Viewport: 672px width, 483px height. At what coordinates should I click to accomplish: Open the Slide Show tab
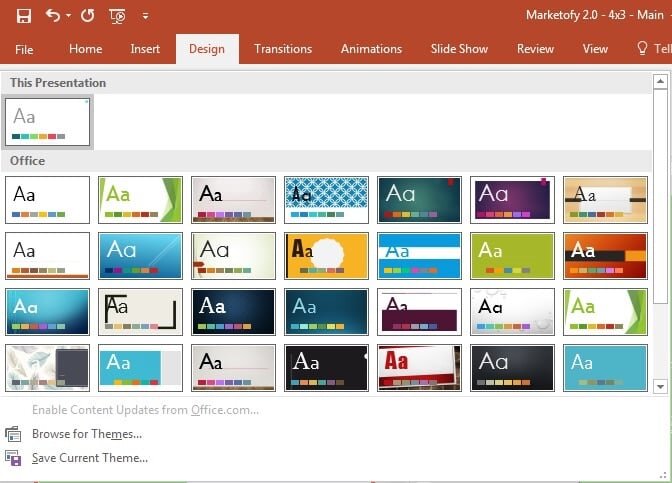pyautogui.click(x=459, y=49)
